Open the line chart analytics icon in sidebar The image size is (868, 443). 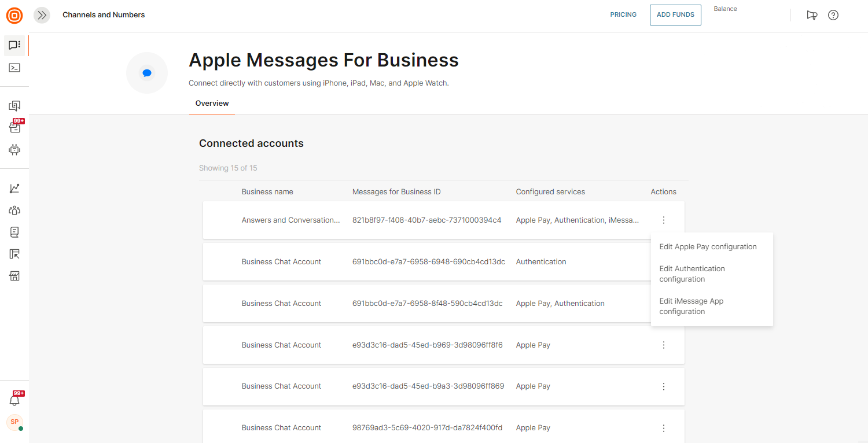[14, 189]
